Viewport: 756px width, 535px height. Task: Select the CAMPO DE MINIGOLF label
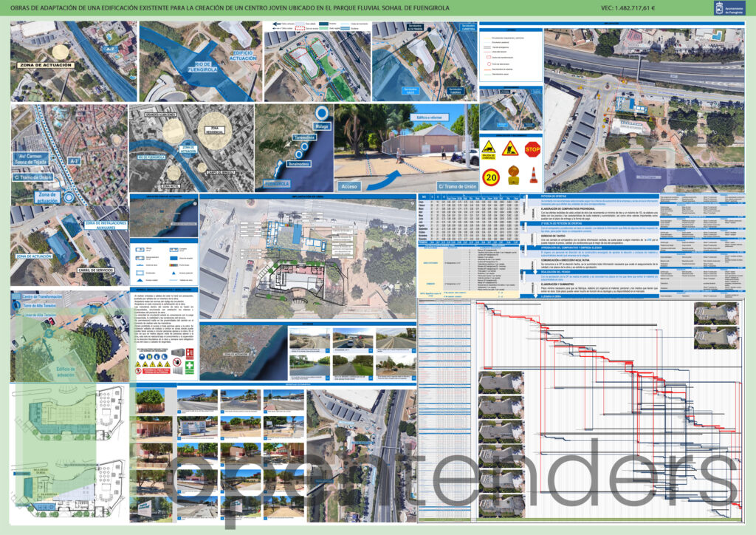click(x=220, y=172)
